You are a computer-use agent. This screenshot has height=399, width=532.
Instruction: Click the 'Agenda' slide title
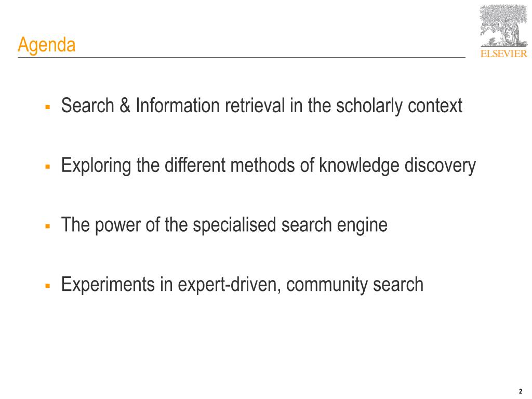[46, 45]
